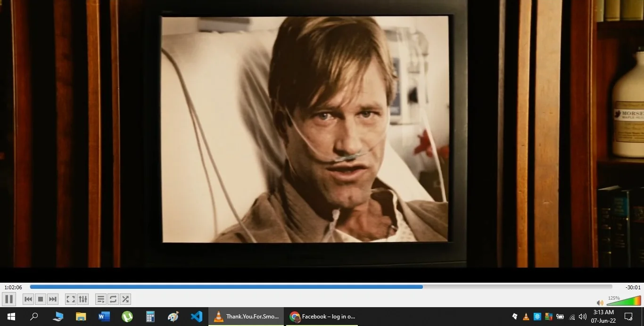
Task: Skip to the next media item
Action: [53, 299]
